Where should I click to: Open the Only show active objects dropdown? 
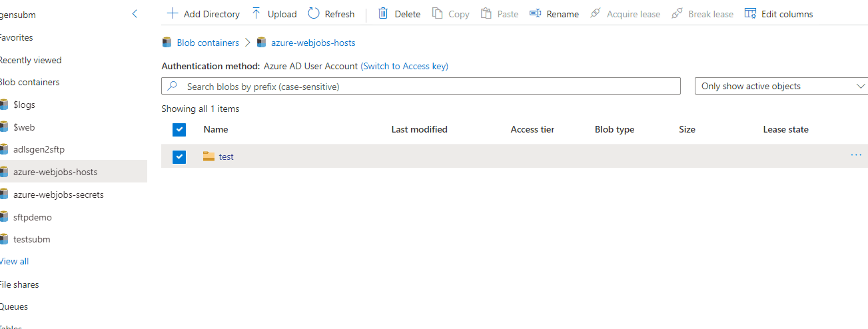click(781, 86)
